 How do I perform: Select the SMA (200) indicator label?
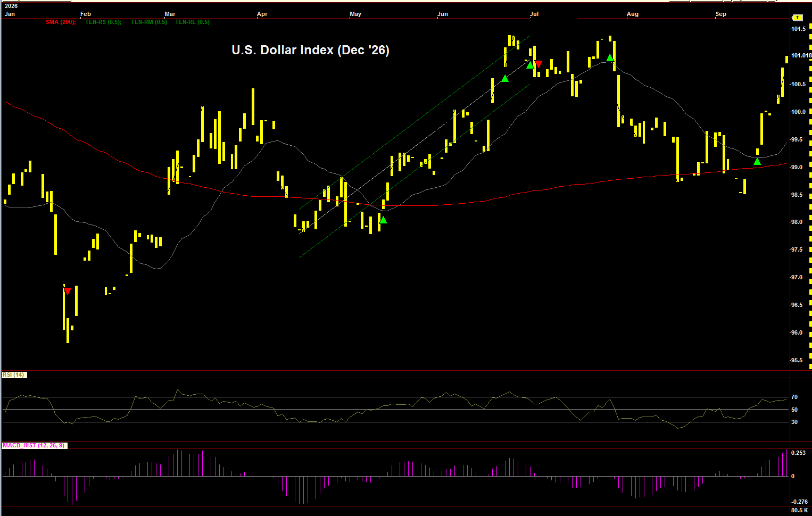tap(61, 22)
